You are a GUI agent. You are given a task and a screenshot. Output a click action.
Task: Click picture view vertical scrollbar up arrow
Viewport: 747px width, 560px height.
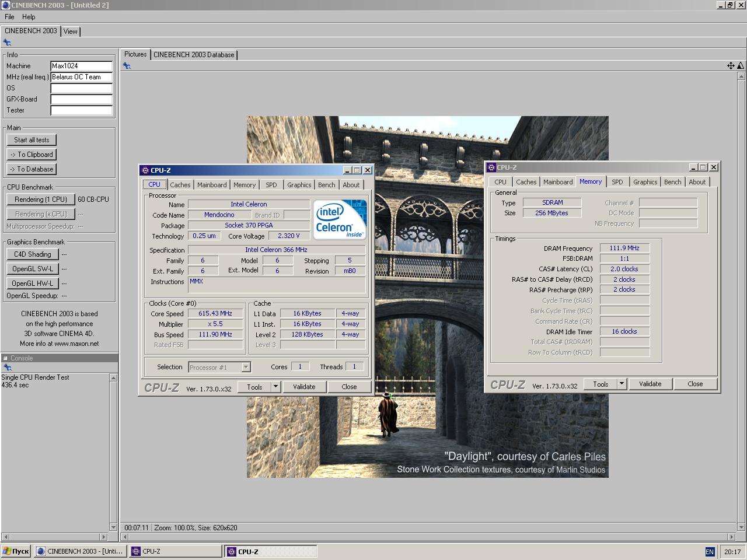tap(742, 76)
